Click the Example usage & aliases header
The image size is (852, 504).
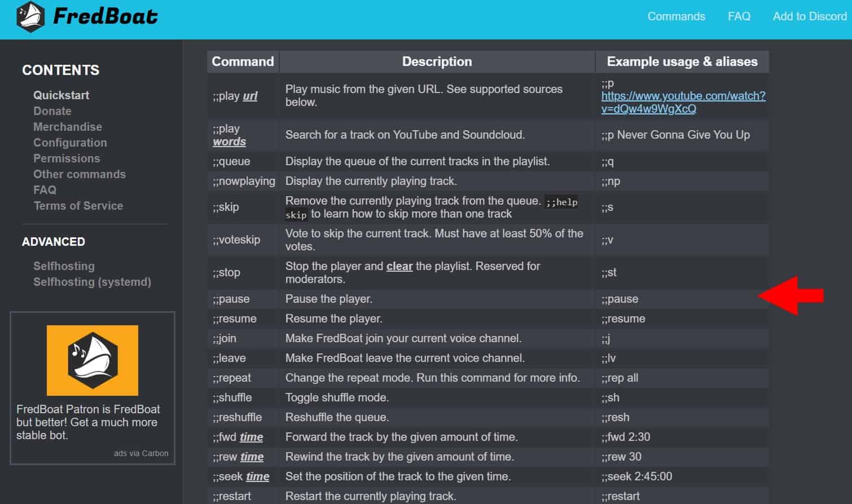pyautogui.click(x=682, y=61)
